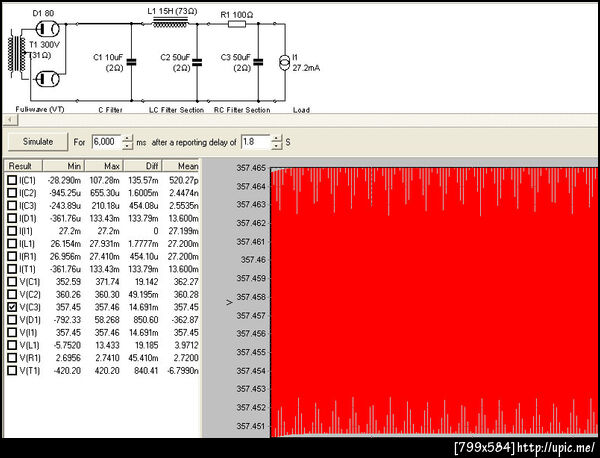
Task: Click the reporting delay field 1.8
Action: 256,142
